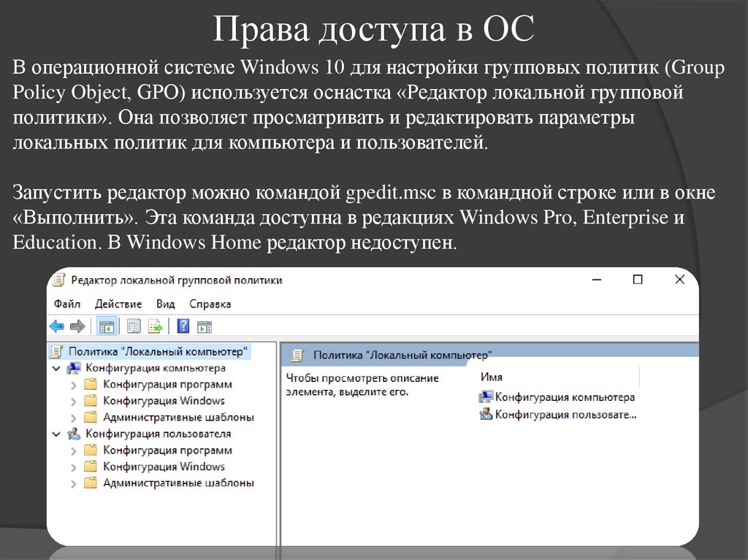
Task: Open the 'Вид' menu
Action: (x=165, y=303)
